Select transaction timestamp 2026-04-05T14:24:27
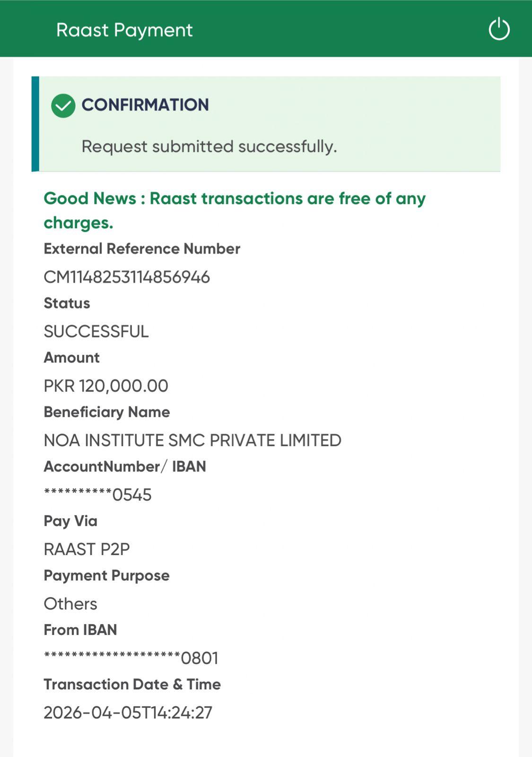This screenshot has width=532, height=757. (x=128, y=713)
